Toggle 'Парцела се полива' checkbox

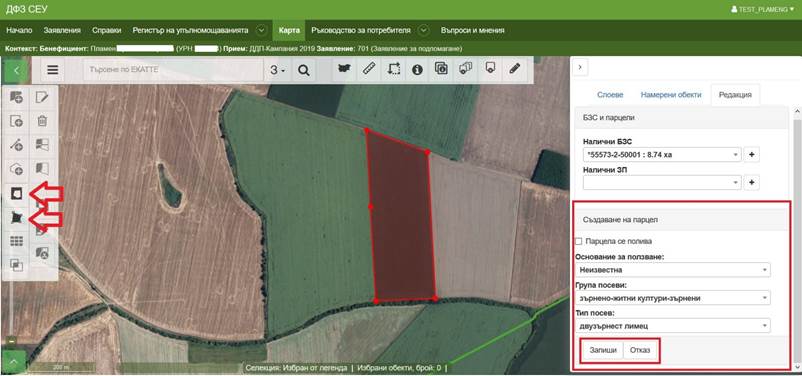[x=579, y=241]
